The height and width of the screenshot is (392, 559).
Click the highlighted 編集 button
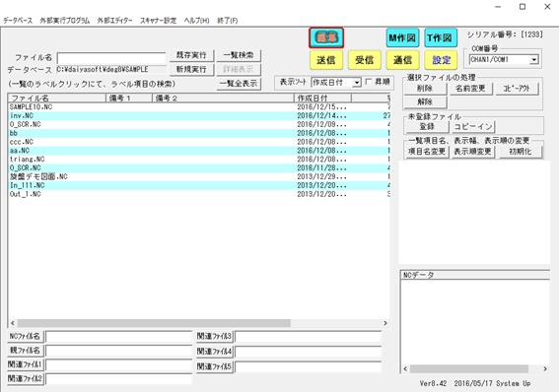326,37
